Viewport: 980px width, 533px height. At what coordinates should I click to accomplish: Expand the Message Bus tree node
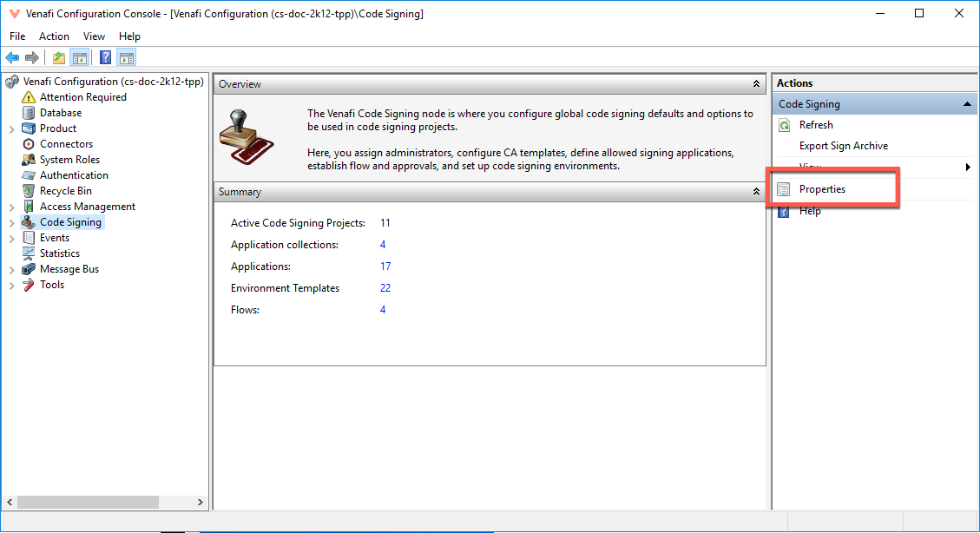(x=12, y=270)
